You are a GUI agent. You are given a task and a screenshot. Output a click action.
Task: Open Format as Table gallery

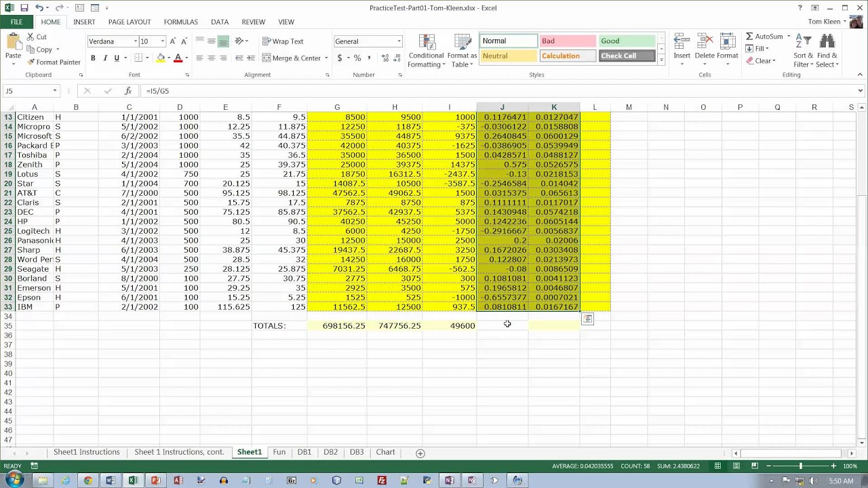tap(462, 51)
